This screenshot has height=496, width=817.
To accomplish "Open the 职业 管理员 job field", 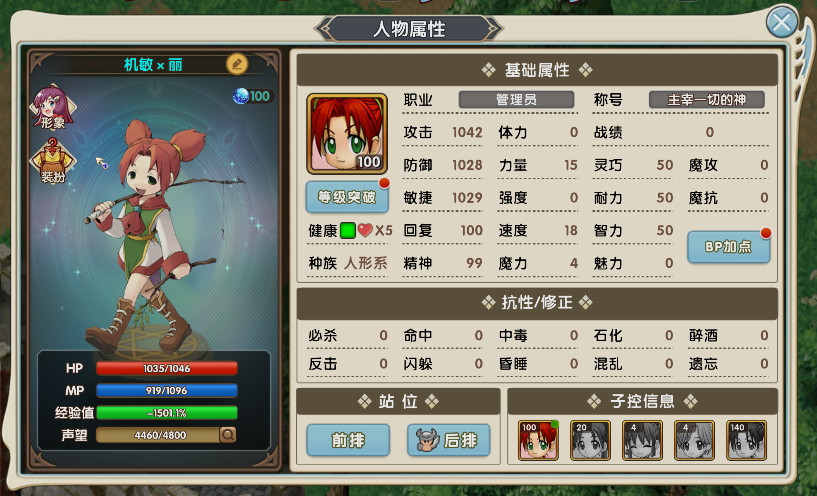I will point(516,100).
